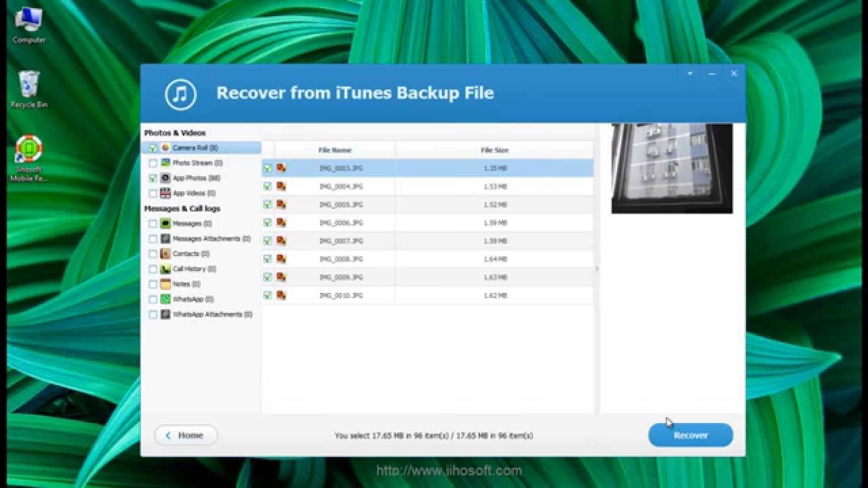This screenshot has height=488, width=868.
Task: Uncheck the IMG_0003.JPG file checkbox
Action: (268, 168)
